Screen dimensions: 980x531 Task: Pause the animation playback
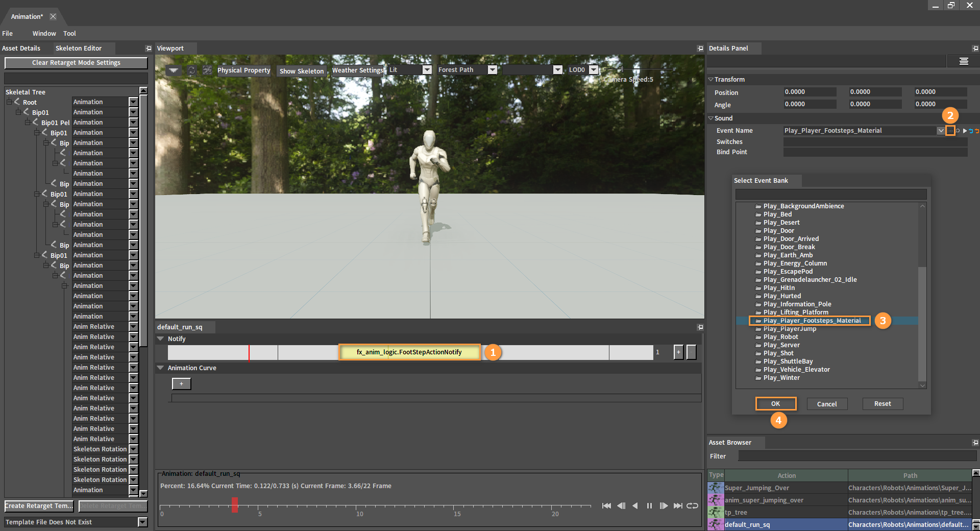click(x=649, y=506)
